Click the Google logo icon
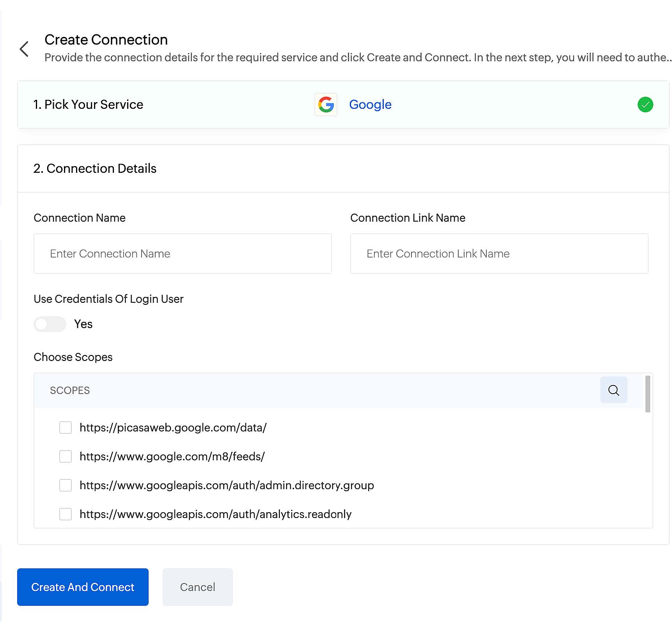Image resolution: width=672 pixels, height=630 pixels. [x=326, y=105]
